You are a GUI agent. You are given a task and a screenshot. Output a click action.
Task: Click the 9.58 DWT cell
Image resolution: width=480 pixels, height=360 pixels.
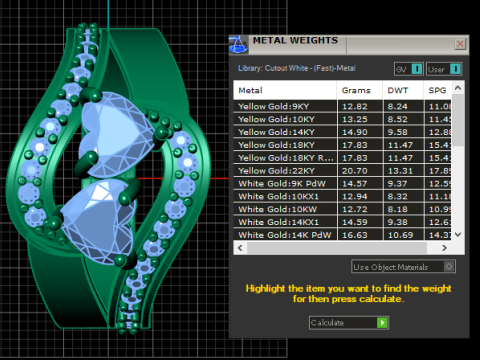[x=404, y=132]
